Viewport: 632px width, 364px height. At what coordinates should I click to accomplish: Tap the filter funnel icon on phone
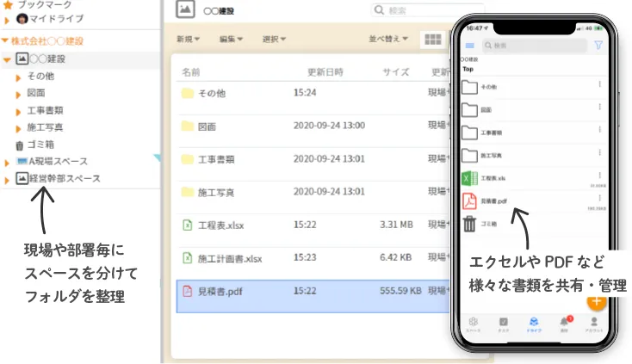[x=598, y=45]
